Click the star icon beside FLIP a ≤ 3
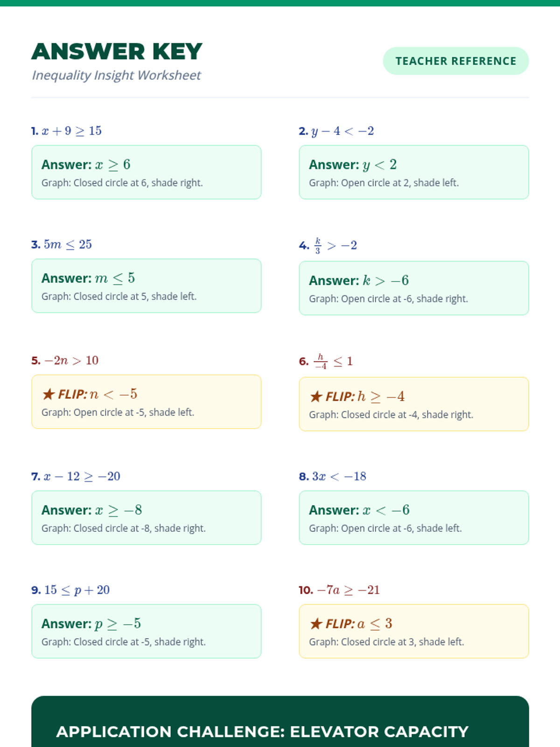The width and height of the screenshot is (560, 747). point(316,624)
